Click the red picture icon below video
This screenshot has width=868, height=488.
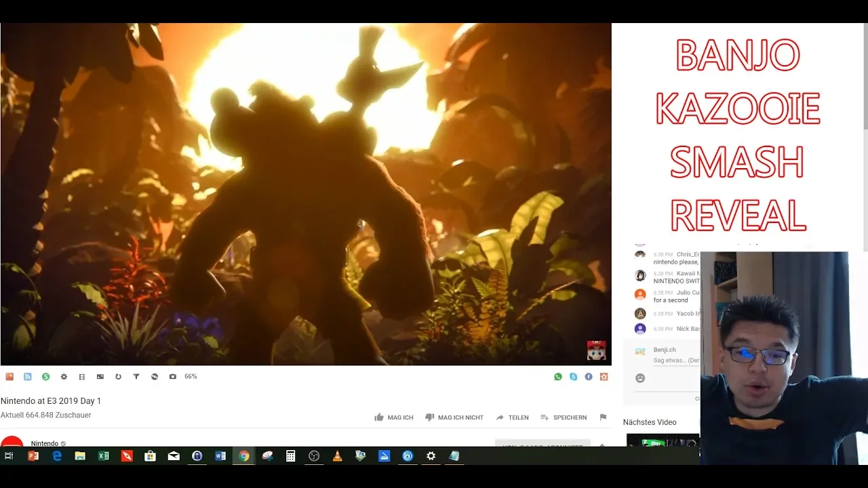[9, 376]
